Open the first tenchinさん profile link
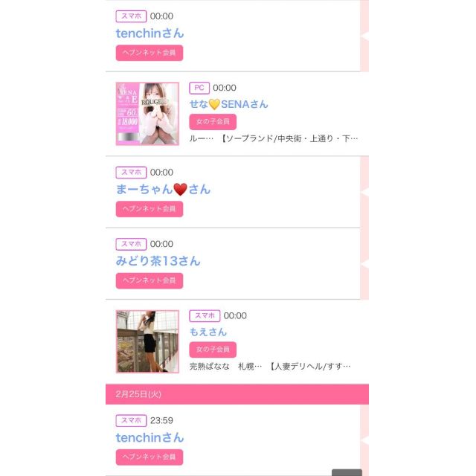This screenshot has height=476, width=476. pyautogui.click(x=149, y=33)
